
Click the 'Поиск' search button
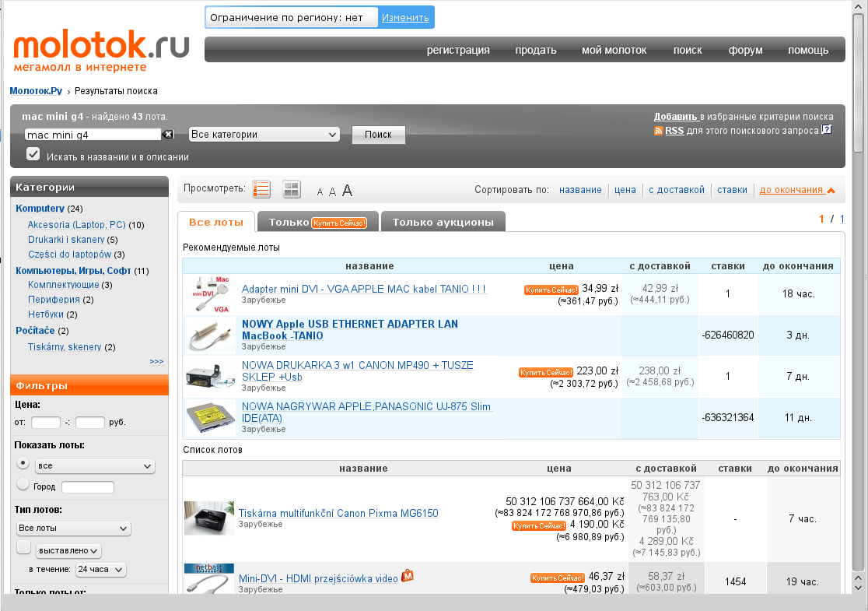pos(378,135)
